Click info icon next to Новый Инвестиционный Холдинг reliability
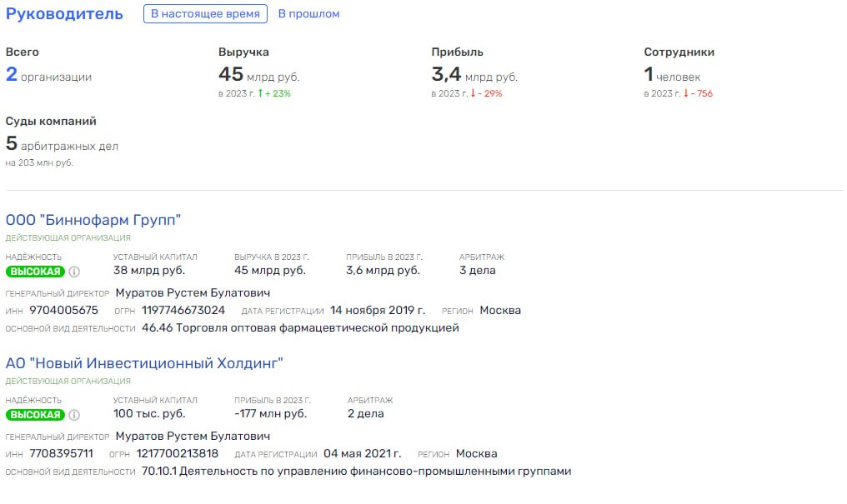This screenshot has height=504, width=847. pos(74,415)
